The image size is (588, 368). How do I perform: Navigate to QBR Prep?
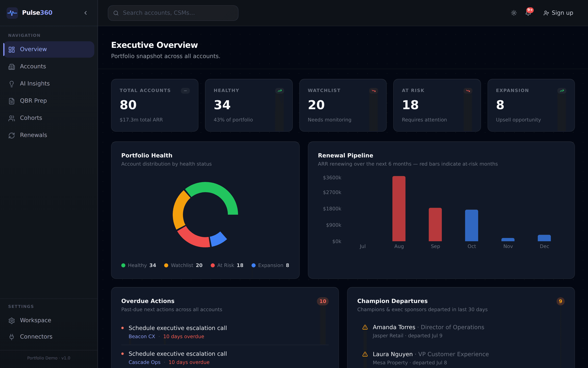49,101
